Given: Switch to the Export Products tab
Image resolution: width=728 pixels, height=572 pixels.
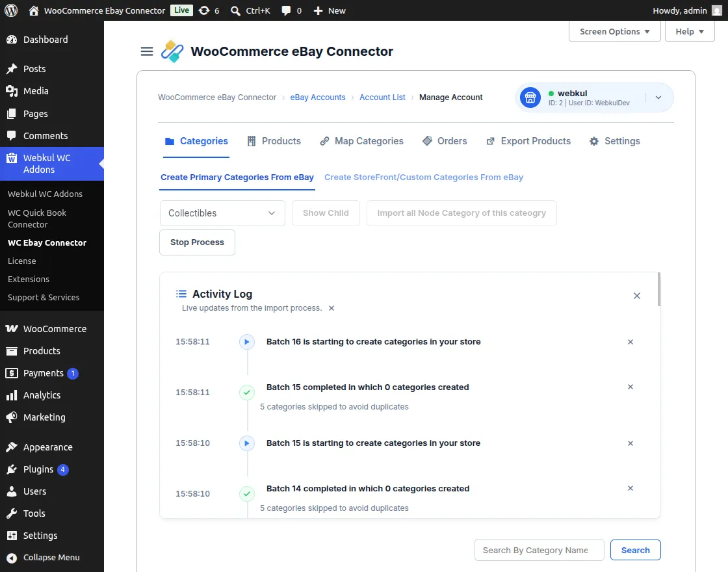Looking at the screenshot, I should [x=528, y=141].
